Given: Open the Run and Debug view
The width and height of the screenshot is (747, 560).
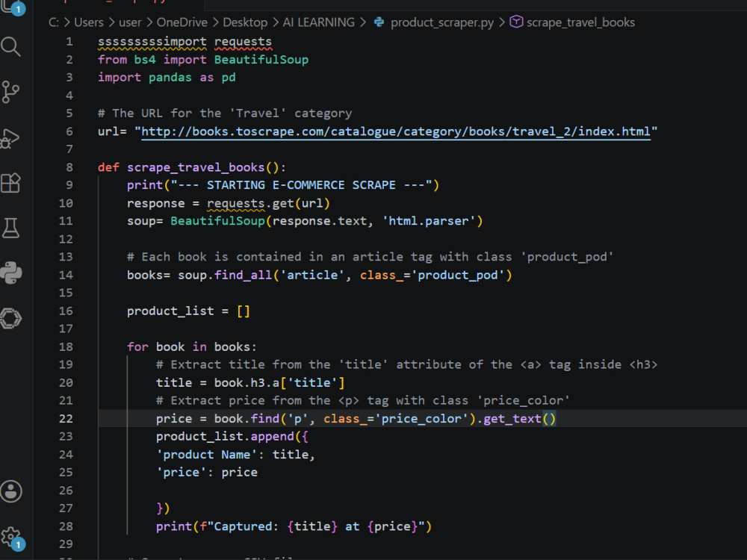Looking at the screenshot, I should tap(10, 138).
